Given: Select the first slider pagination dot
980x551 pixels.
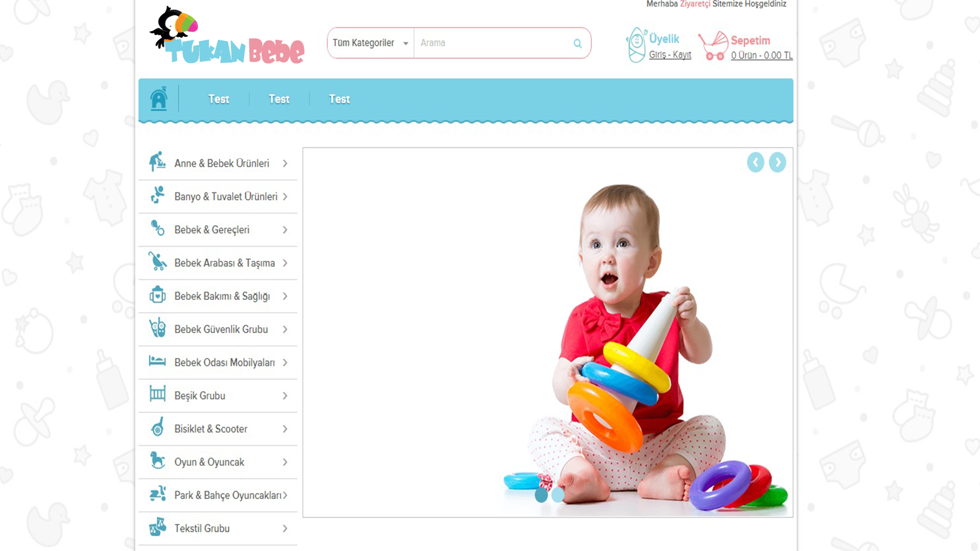Looking at the screenshot, I should [541, 495].
